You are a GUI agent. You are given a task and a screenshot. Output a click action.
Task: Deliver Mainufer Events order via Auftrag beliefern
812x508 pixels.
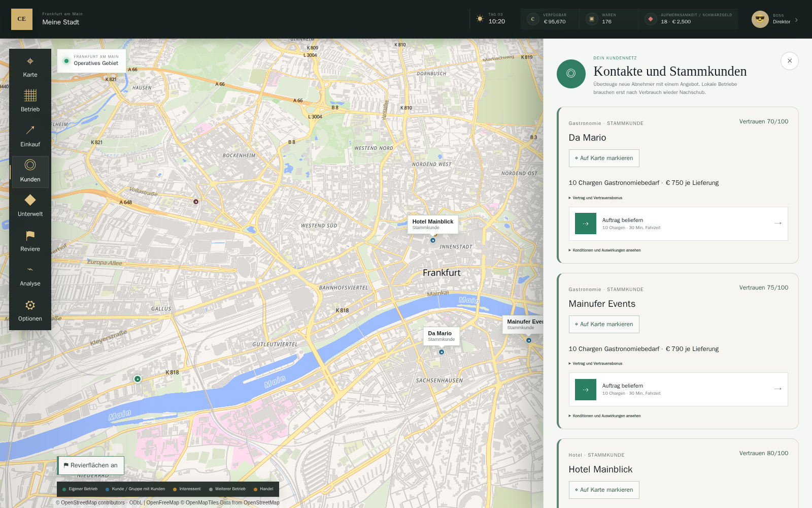(x=678, y=390)
